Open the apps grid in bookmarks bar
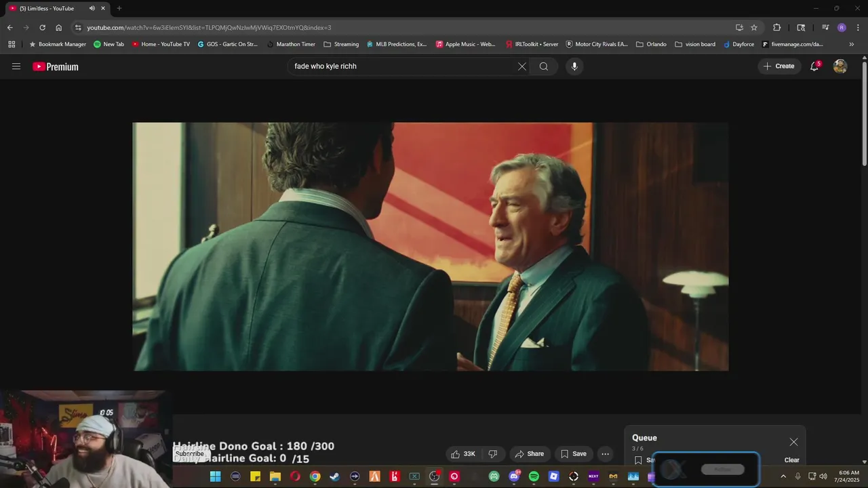 [12, 44]
